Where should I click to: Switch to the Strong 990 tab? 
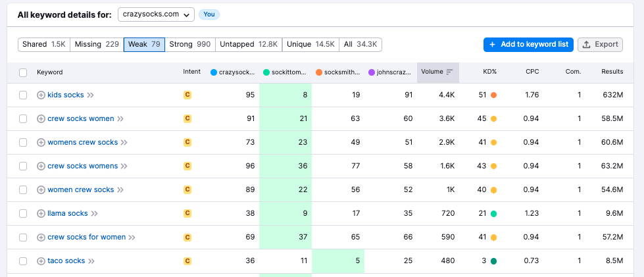(190, 44)
